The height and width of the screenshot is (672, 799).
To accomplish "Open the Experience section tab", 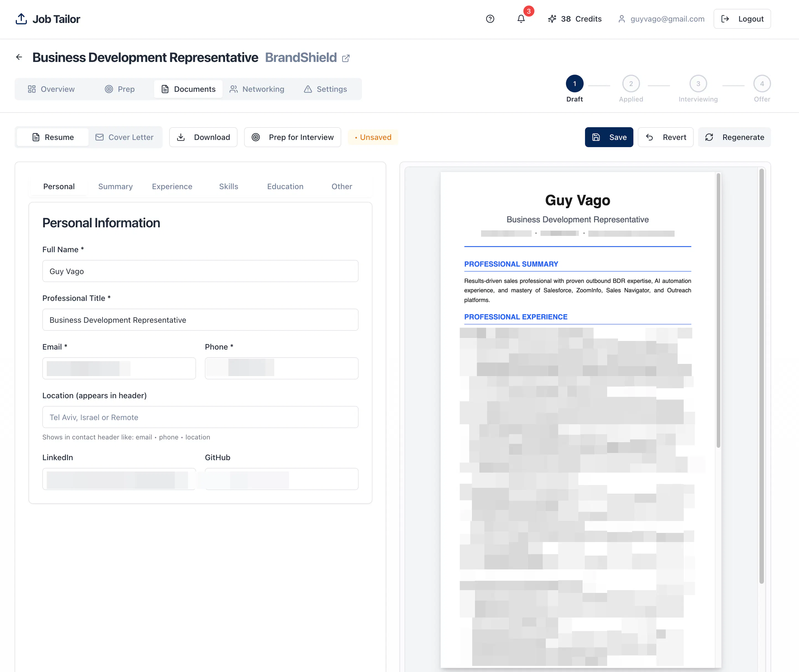I will pos(172,186).
